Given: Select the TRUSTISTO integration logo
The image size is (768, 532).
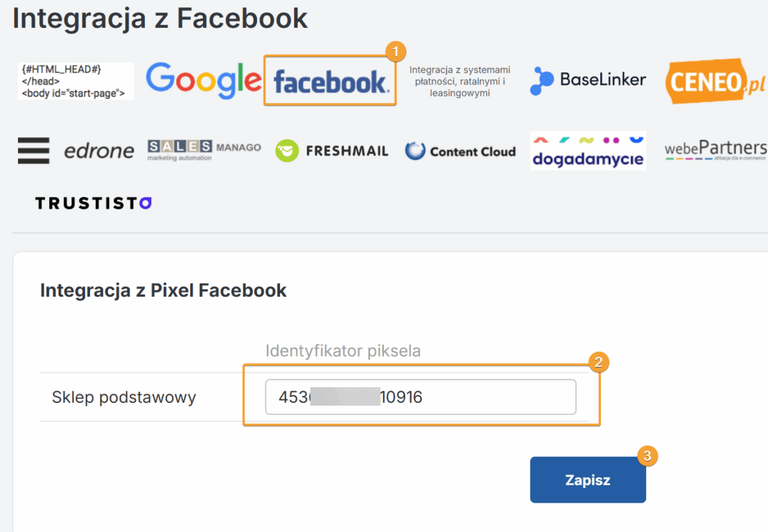Looking at the screenshot, I should [94, 203].
